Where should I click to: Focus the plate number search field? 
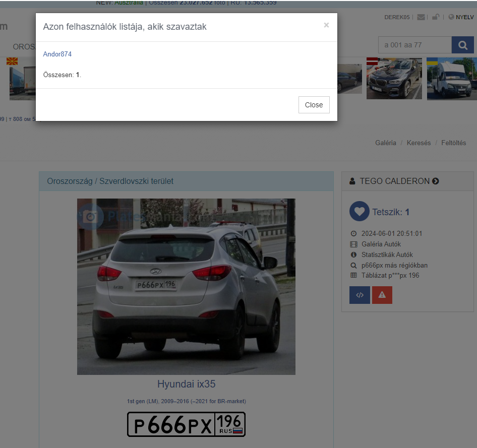(415, 45)
